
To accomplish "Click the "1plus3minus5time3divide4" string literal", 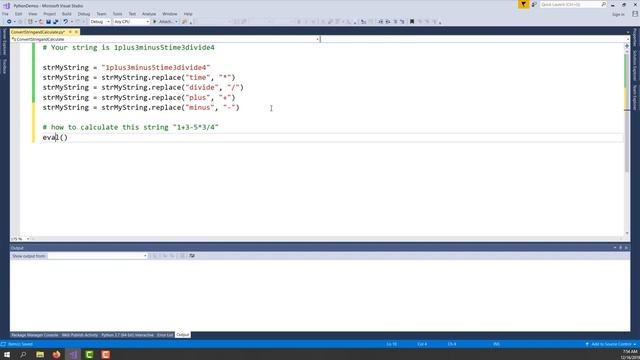I will (156, 67).
